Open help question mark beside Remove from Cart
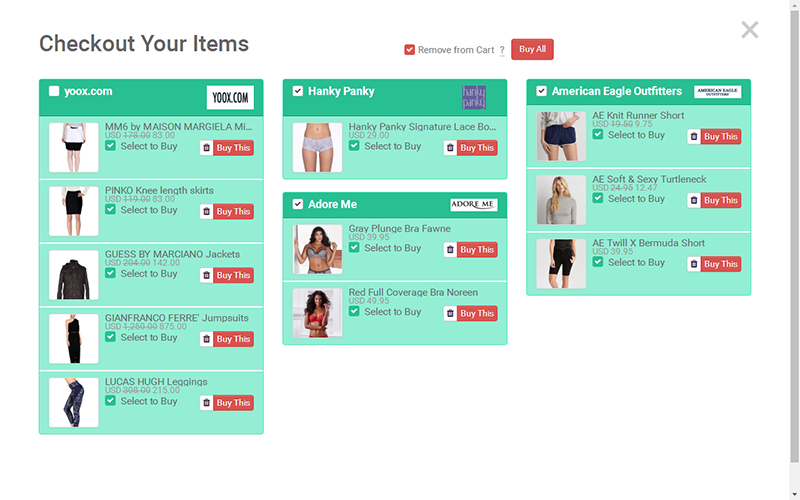The width and height of the screenshot is (800, 500). tap(502, 51)
